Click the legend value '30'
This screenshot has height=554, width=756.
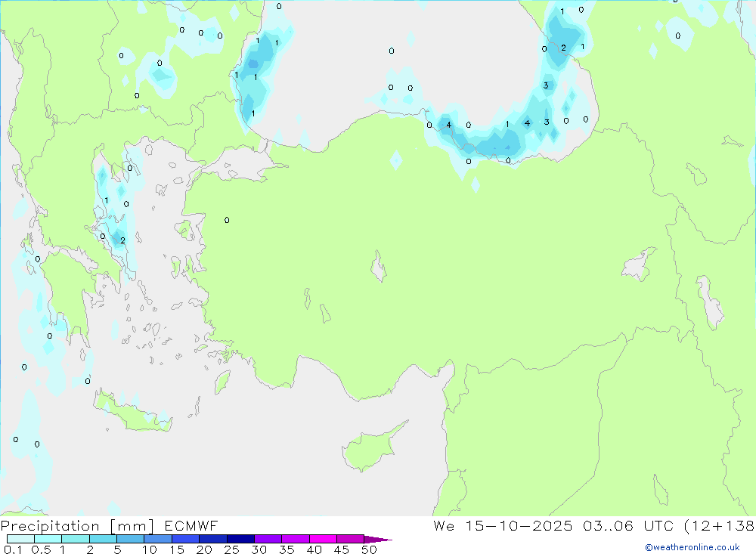click(259, 549)
